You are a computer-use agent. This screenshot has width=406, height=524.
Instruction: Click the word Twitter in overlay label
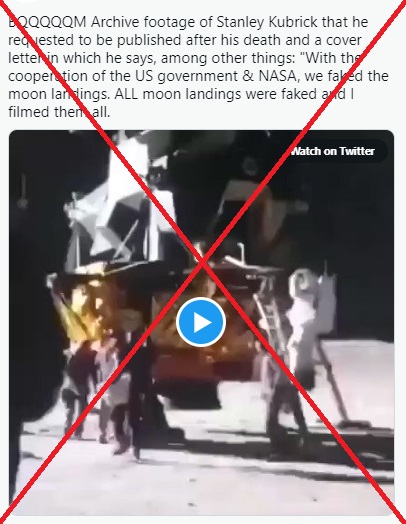357,151
